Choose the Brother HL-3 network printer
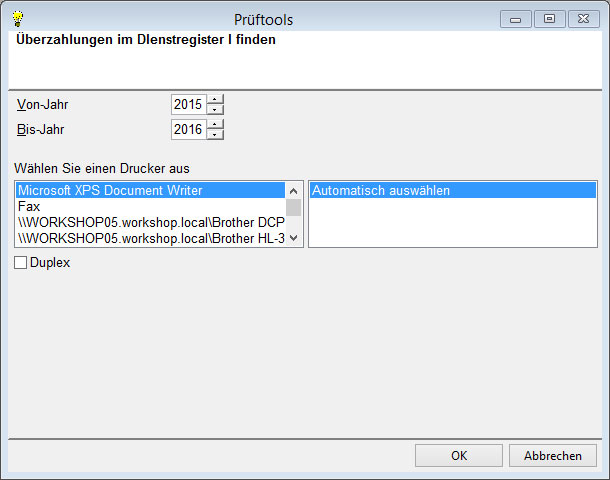The image size is (610, 480). (x=150, y=238)
